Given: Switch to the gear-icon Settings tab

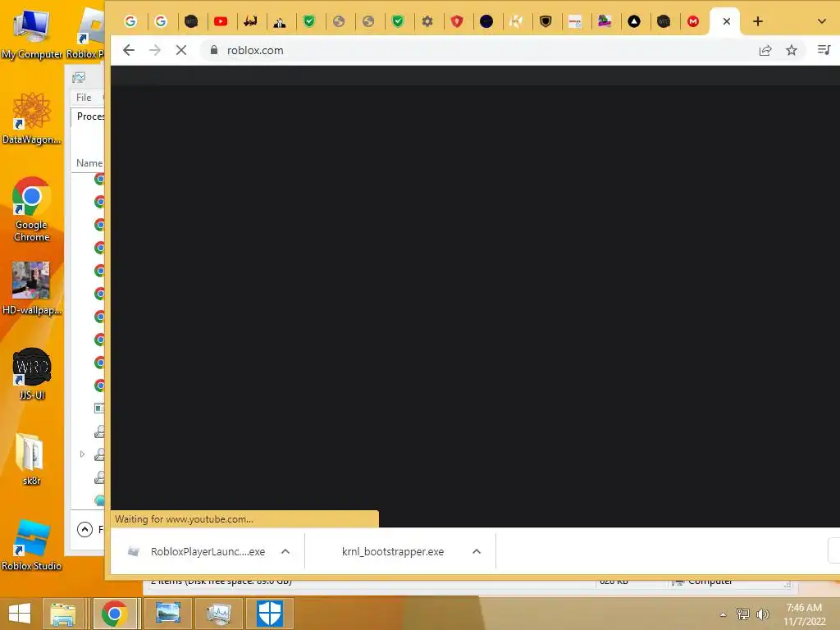Looking at the screenshot, I should 427,21.
